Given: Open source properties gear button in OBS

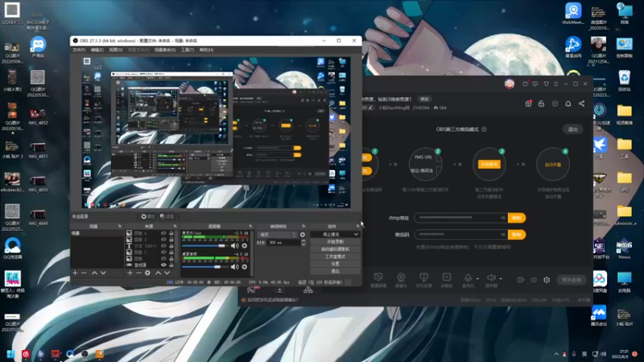Looking at the screenshot, I should (148, 216).
